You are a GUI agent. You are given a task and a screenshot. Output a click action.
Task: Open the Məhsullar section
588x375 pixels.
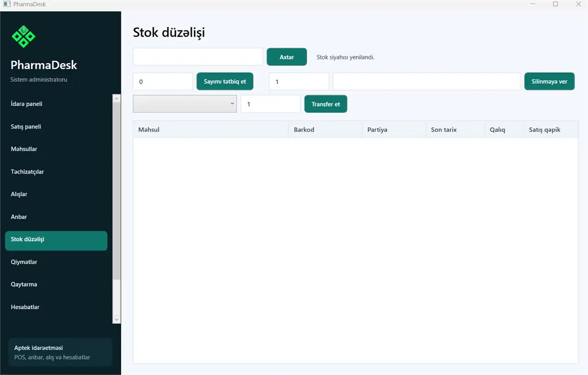(x=56, y=149)
